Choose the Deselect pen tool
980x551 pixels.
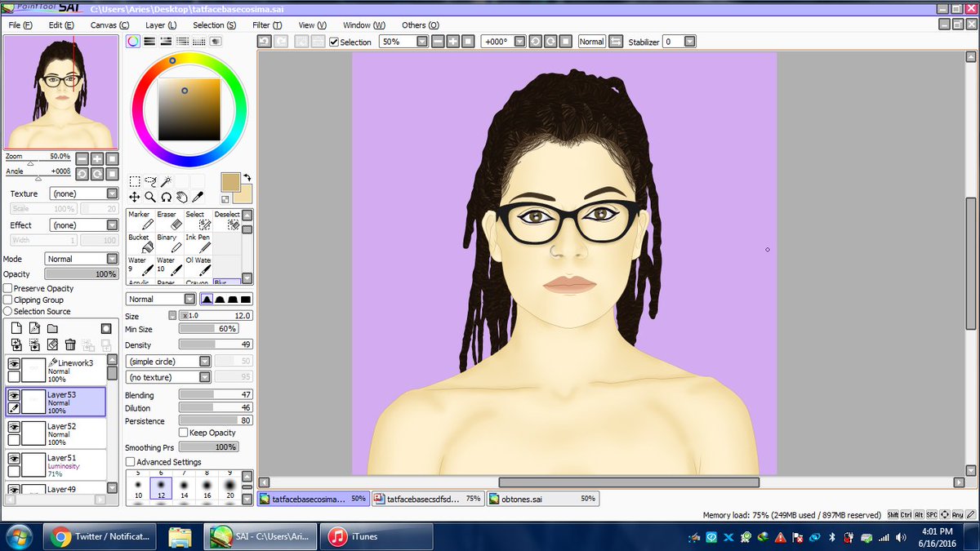tap(227, 220)
